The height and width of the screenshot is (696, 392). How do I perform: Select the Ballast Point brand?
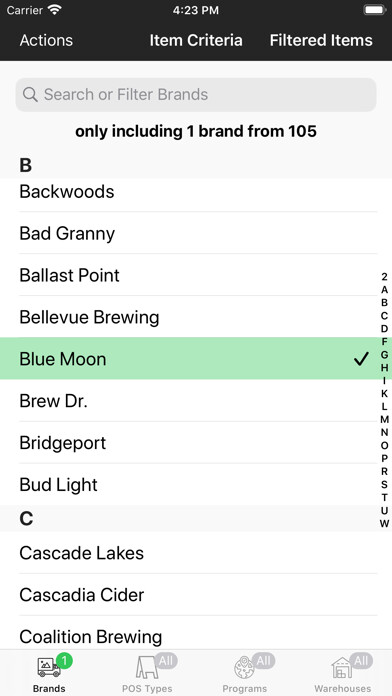tap(196, 275)
